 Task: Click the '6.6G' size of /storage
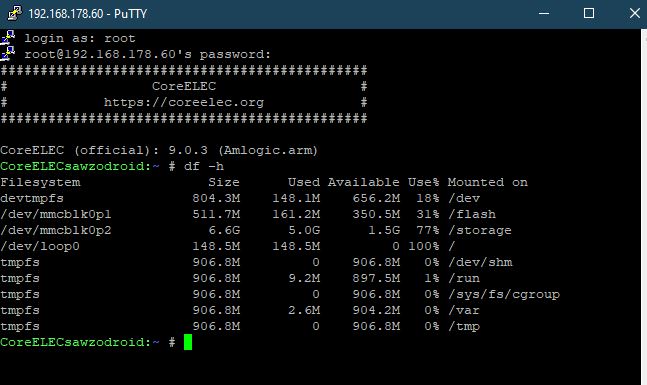coord(224,230)
